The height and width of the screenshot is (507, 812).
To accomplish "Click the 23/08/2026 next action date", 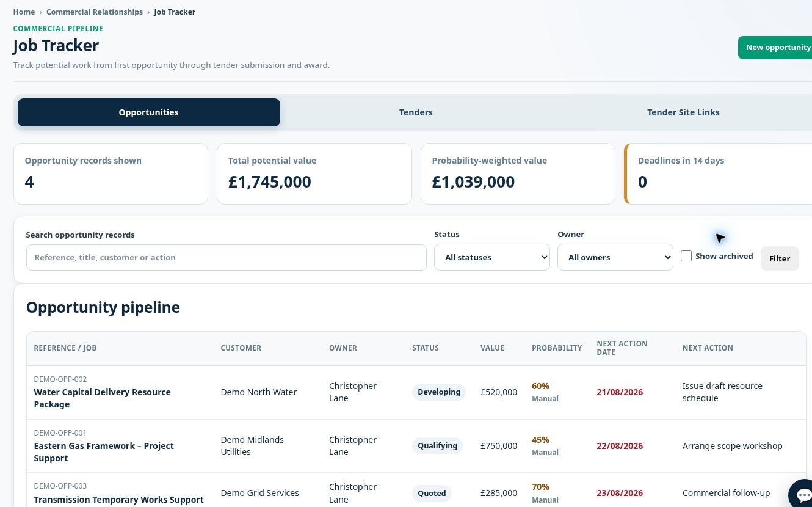I will 620,493.
